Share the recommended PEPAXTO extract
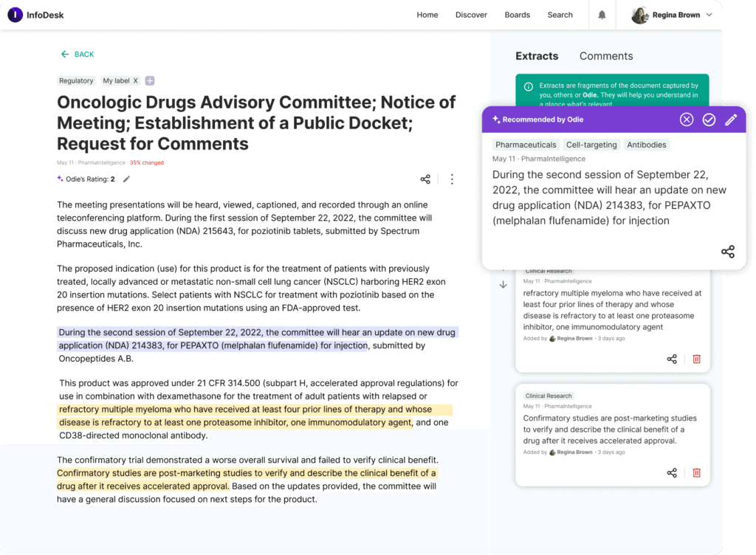Viewport: 756px width, 555px height. pyautogui.click(x=727, y=252)
